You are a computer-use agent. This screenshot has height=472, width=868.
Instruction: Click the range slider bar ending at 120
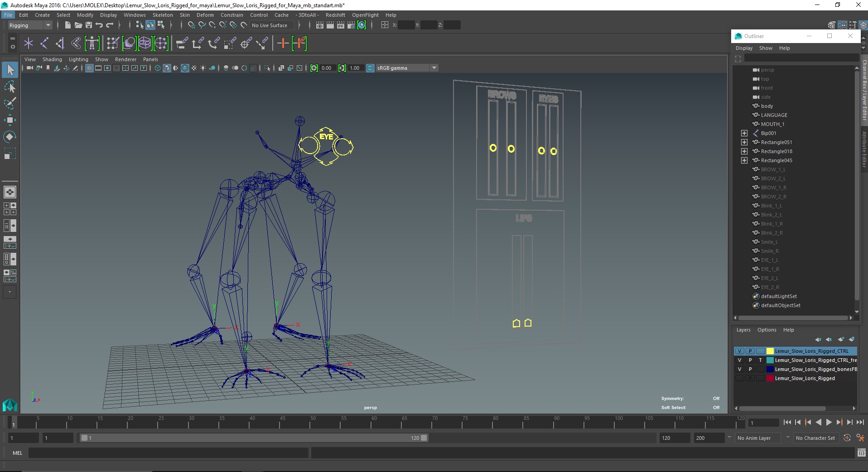point(254,438)
